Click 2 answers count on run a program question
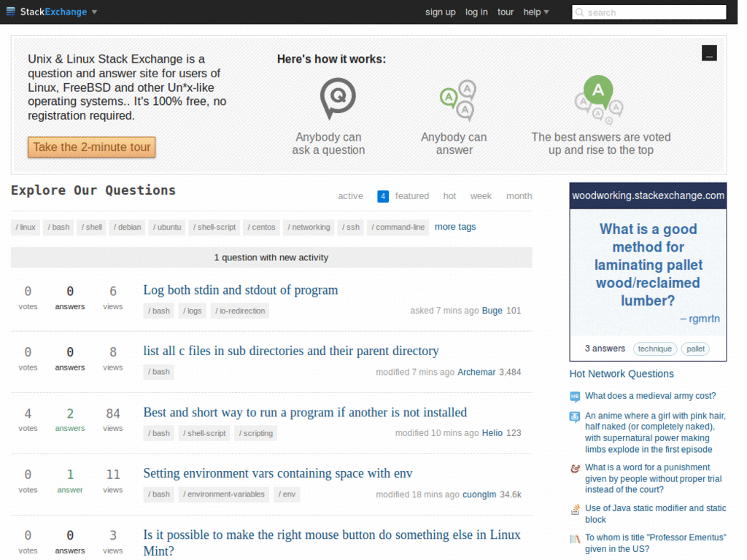747x560 pixels. [x=70, y=419]
